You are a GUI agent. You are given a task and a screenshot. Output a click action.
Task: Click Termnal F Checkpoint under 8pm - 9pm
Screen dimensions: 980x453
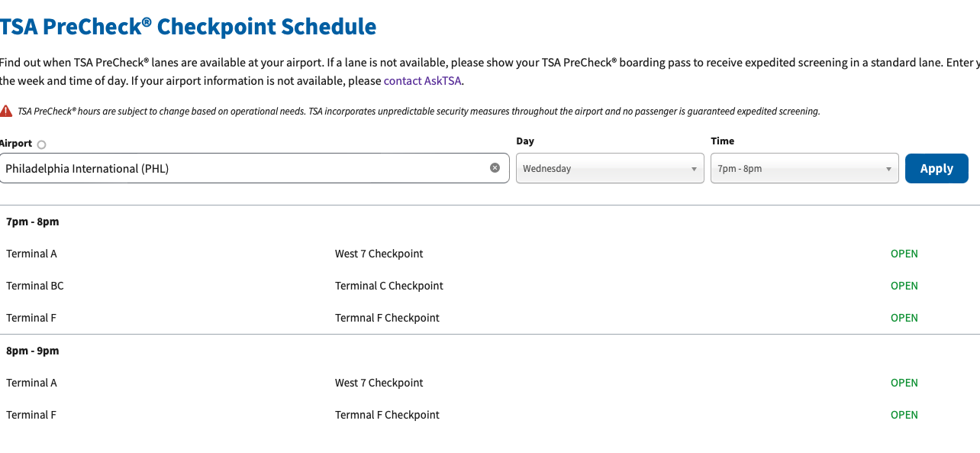387,415
